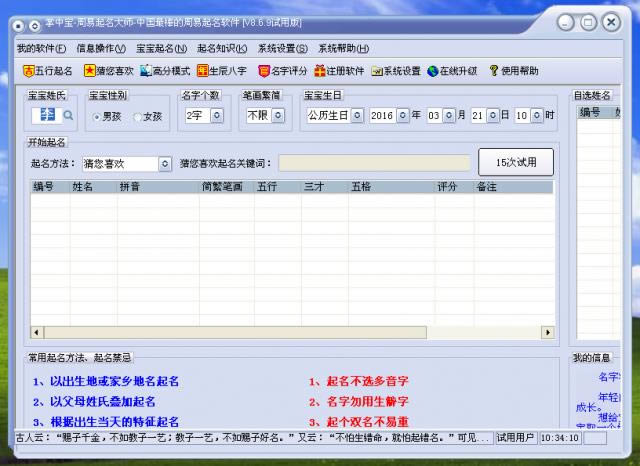Select the 男孩 radio button
This screenshot has height=466, width=640.
point(97,117)
